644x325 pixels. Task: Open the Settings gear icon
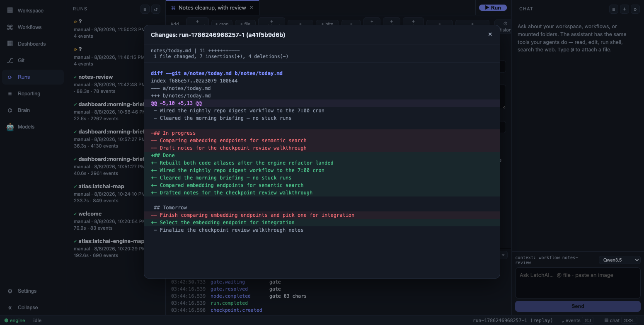pos(10,291)
